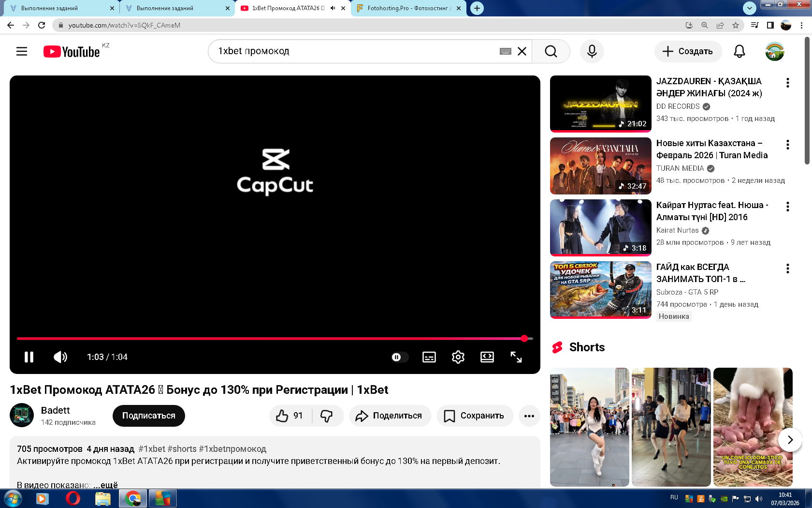Open the Shorts section logo icon
812x508 pixels.
click(x=557, y=347)
